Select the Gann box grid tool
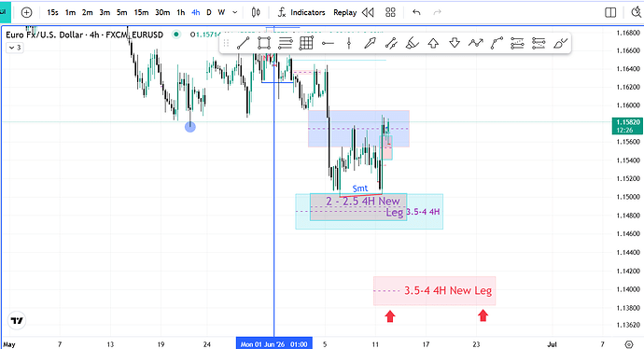The image size is (644, 349). [x=306, y=43]
